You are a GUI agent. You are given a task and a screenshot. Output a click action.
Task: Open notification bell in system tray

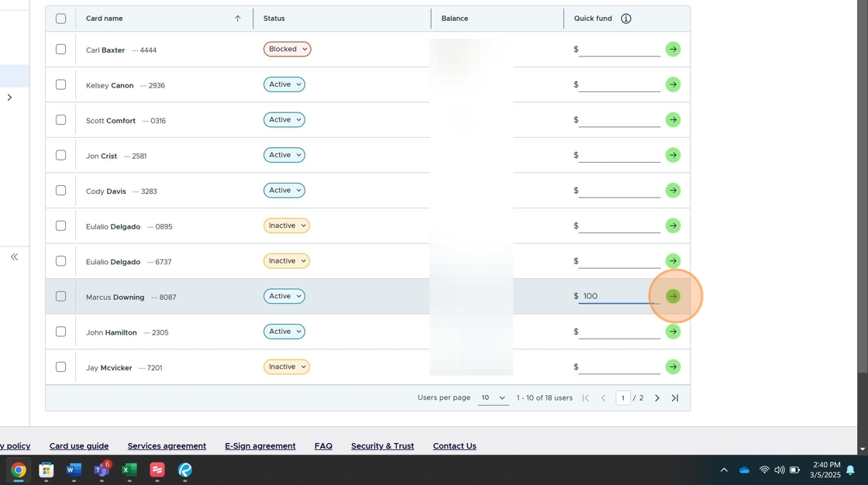pos(850,470)
